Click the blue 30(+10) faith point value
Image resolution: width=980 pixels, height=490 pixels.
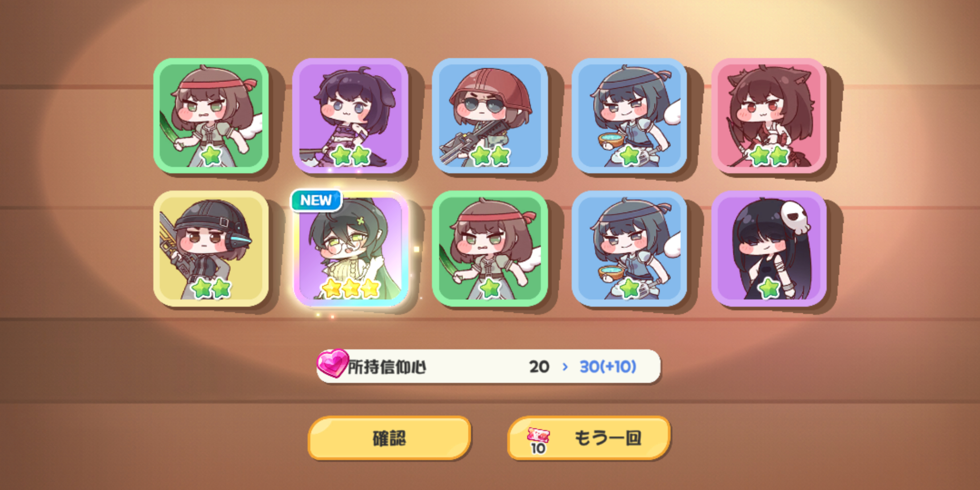pyautogui.click(x=608, y=367)
